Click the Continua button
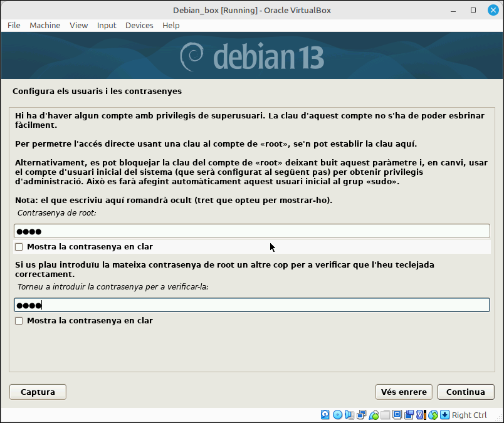The image size is (504, 423). [466, 392]
